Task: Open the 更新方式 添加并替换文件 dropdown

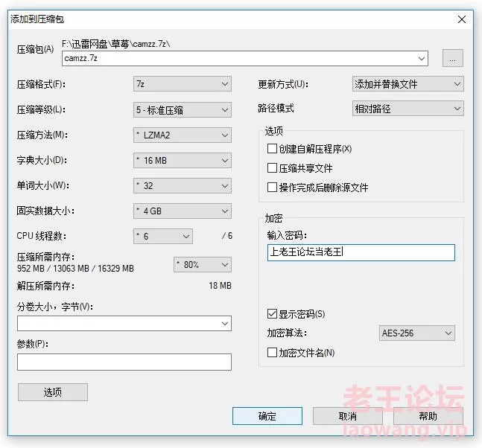Action: (x=408, y=84)
